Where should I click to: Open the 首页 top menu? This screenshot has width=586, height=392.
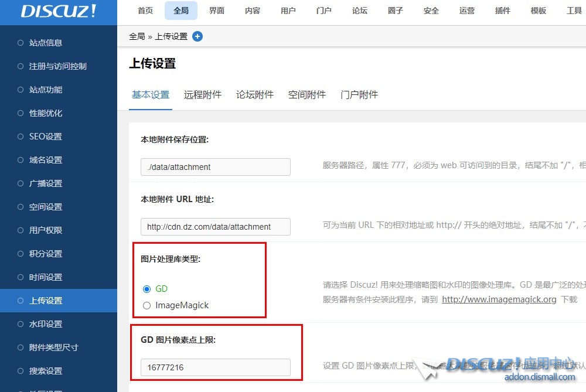(x=145, y=11)
